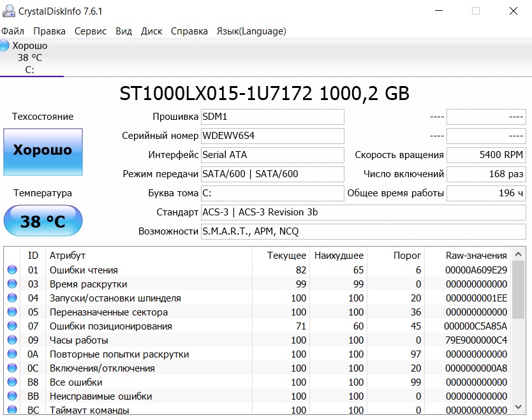The height and width of the screenshot is (420, 532).
Task: Click the Возможности field S.M.A.R.T., APM, NCQ
Action: pos(364,231)
